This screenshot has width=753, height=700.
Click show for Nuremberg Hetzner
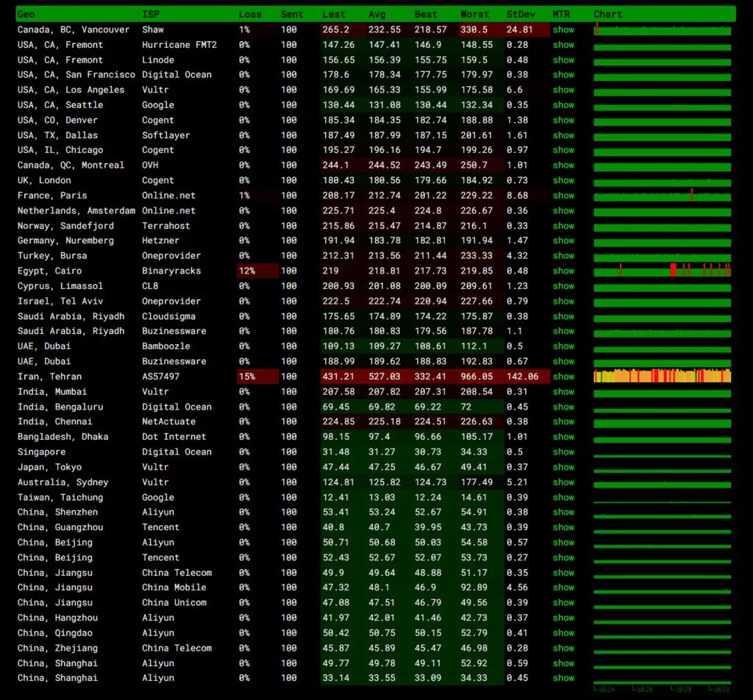pos(563,240)
